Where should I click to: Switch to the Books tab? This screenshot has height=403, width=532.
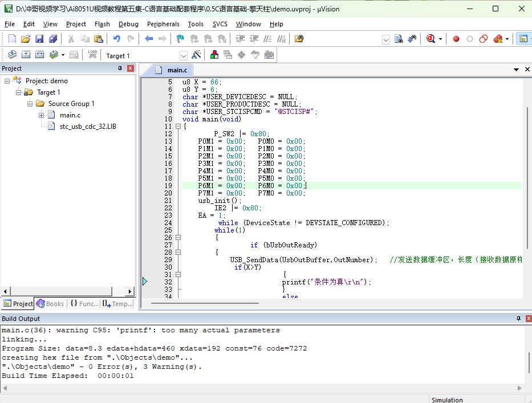click(x=51, y=304)
